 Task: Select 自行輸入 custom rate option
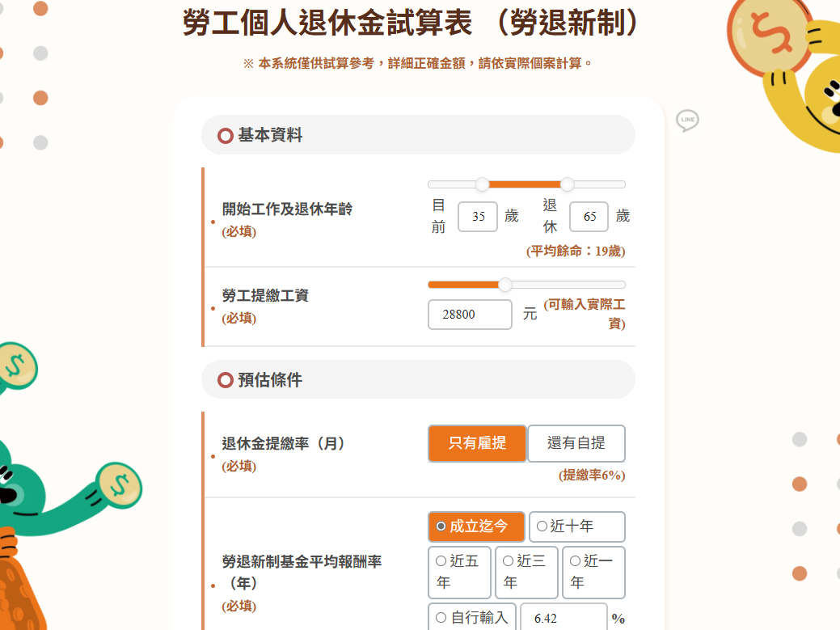[x=472, y=618]
